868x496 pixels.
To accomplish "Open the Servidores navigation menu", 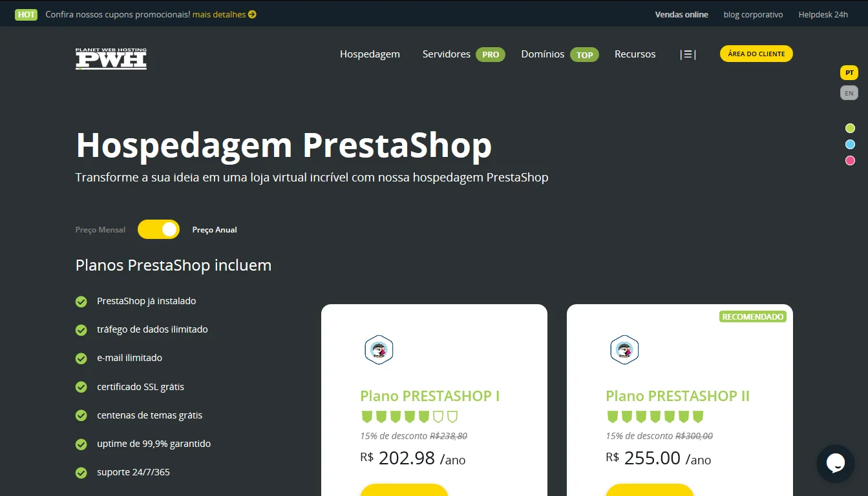I will click(x=447, y=54).
